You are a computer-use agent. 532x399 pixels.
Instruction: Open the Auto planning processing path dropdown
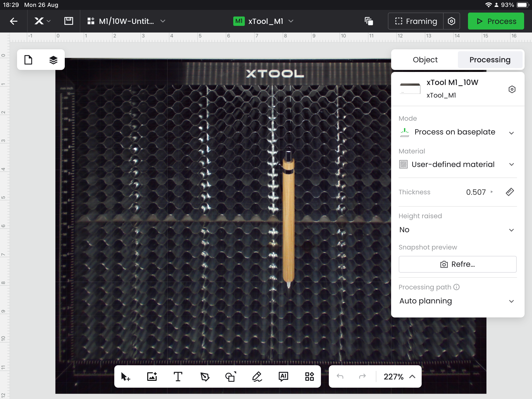tap(457, 301)
